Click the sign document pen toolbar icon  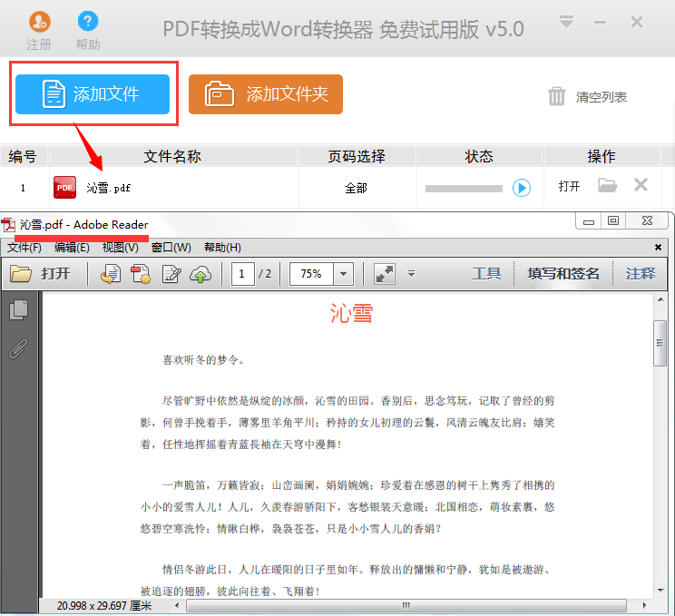[x=171, y=274]
